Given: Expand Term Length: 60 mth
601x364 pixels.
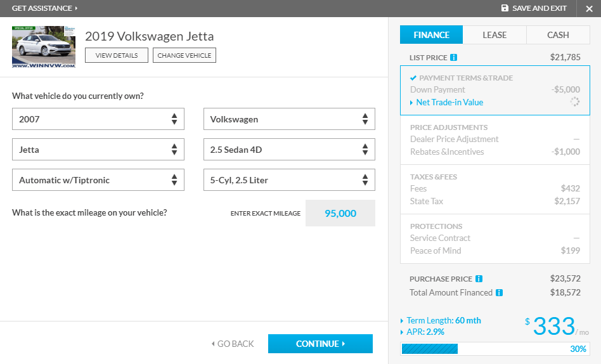Looking at the screenshot, I should click(441, 320).
